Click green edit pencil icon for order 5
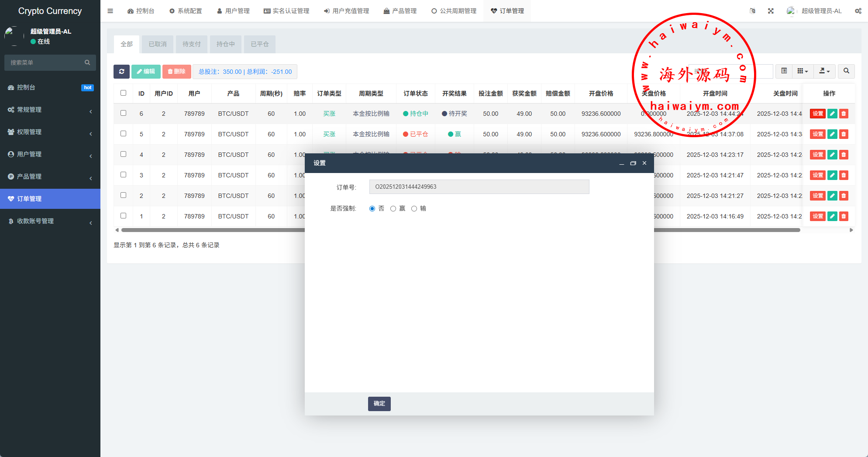Screen dimensions: 868x457 832,134
